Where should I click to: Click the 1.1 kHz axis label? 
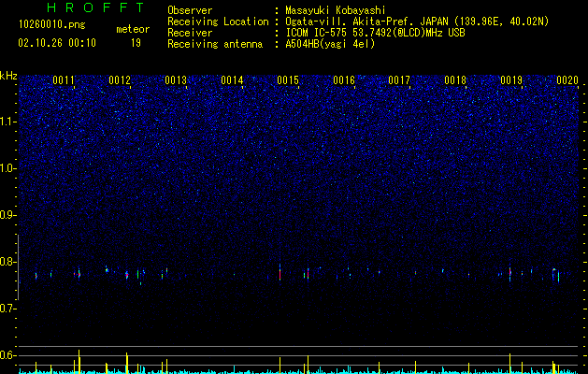8,122
